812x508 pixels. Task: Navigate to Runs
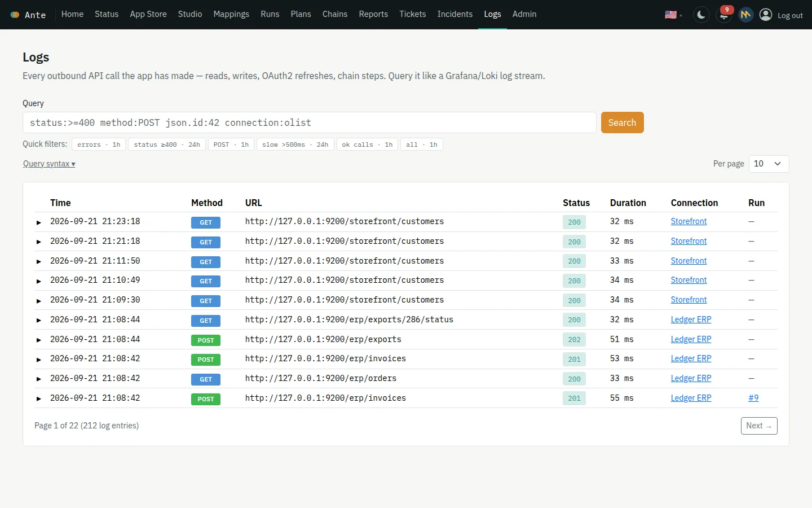click(270, 14)
